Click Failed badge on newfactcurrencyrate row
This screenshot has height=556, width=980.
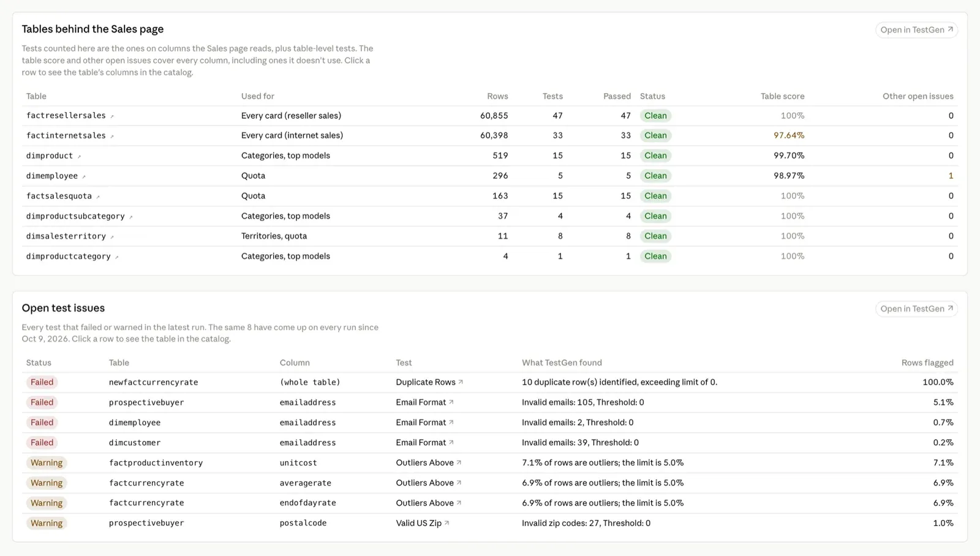pos(42,382)
